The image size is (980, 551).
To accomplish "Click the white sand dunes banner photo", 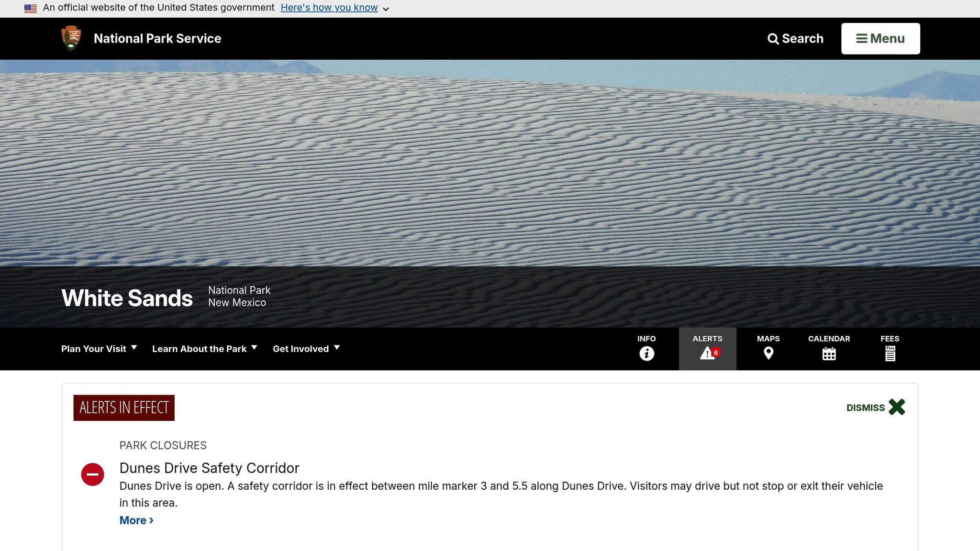I will pos(490,163).
